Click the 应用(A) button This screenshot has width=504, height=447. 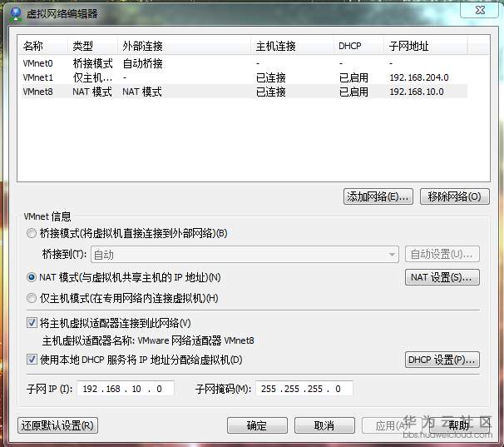click(392, 425)
